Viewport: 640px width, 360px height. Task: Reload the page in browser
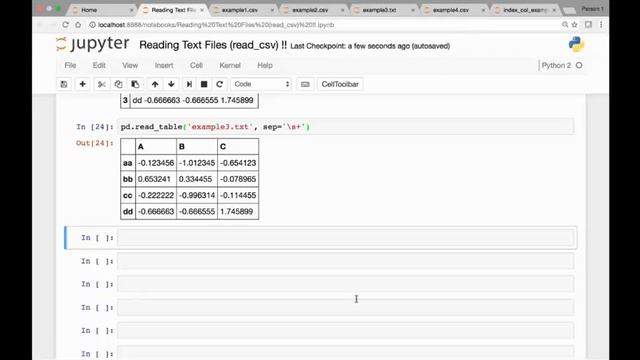(65, 25)
